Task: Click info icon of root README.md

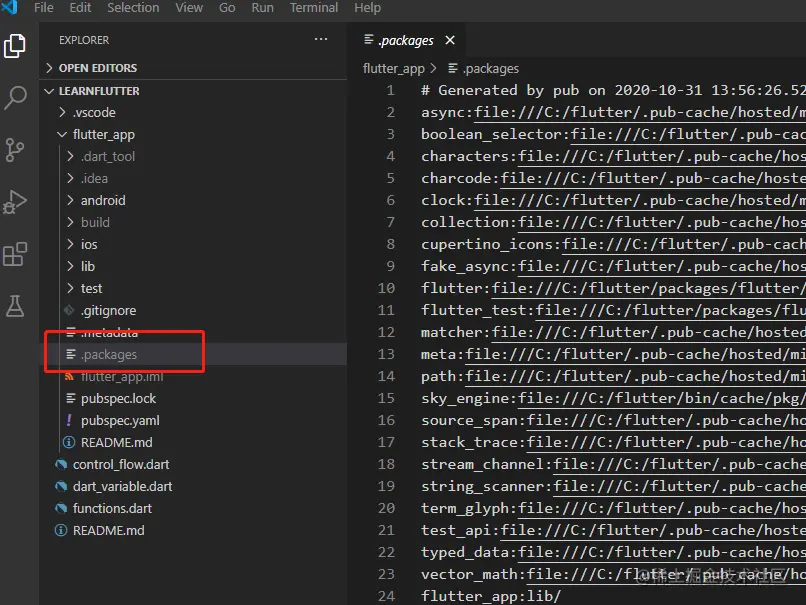Action: [61, 530]
